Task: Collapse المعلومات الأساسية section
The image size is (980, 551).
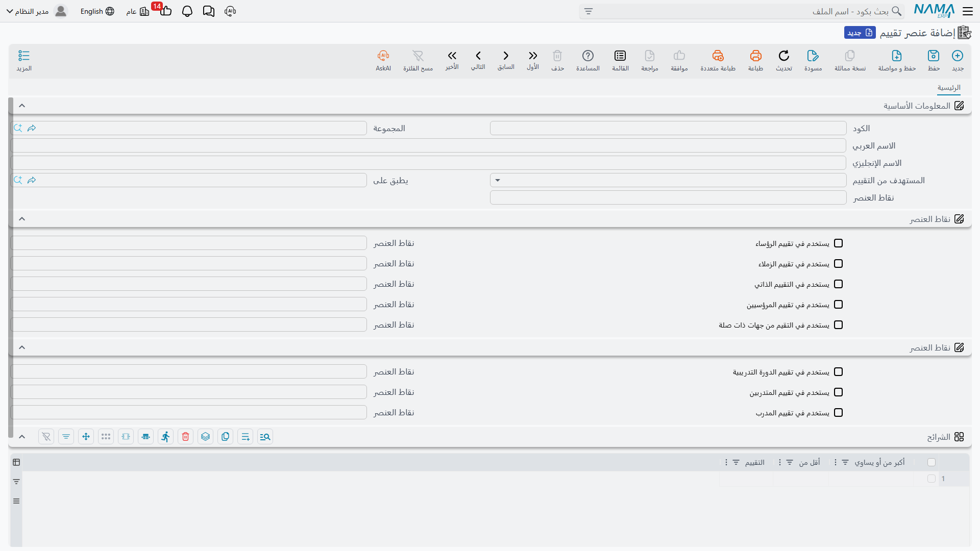Action: click(22, 106)
